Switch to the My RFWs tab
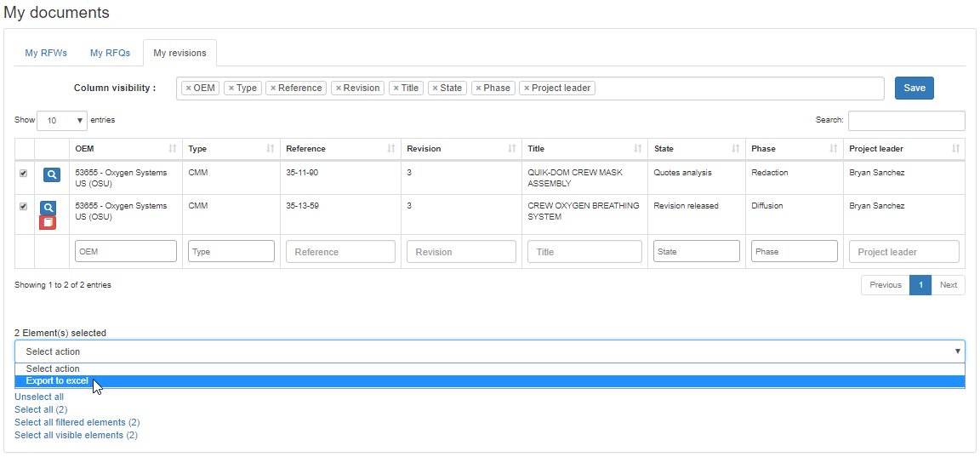This screenshot has height=457, width=980. point(46,53)
